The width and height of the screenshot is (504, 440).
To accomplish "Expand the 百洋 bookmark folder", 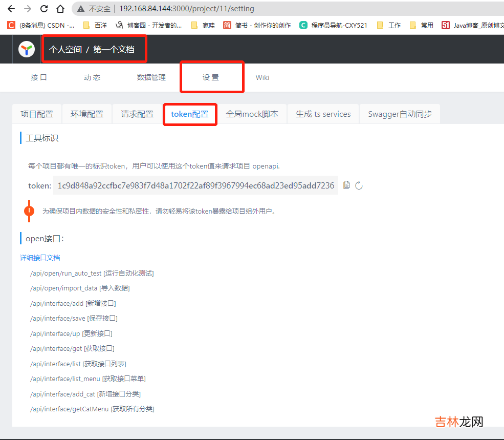I will tap(95, 25).
